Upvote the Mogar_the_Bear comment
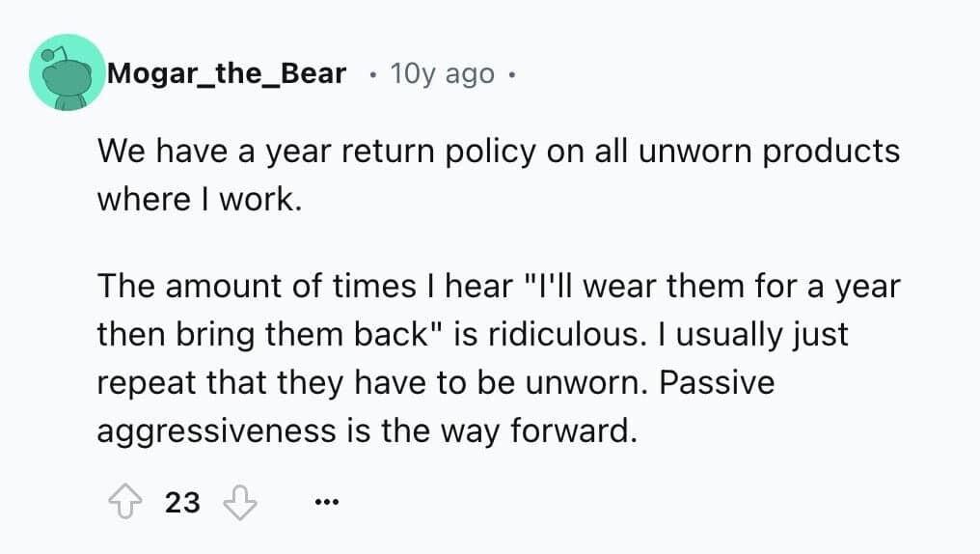This screenshot has width=980, height=554. (122, 502)
